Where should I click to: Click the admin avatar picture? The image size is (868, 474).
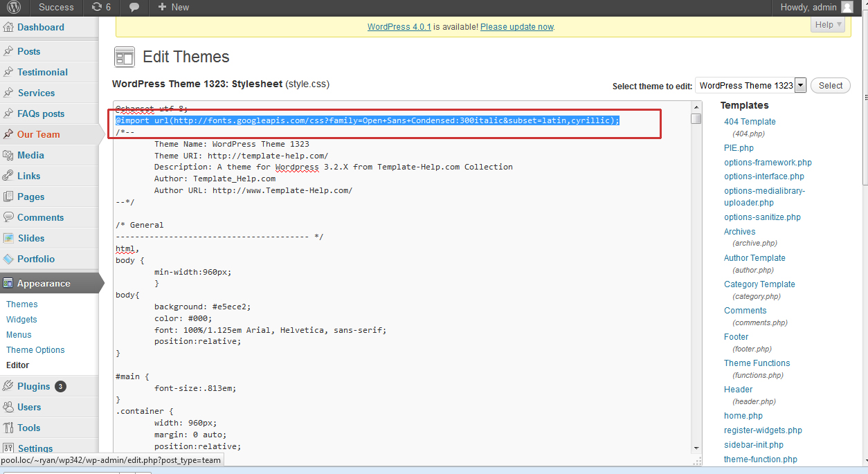[x=848, y=8]
